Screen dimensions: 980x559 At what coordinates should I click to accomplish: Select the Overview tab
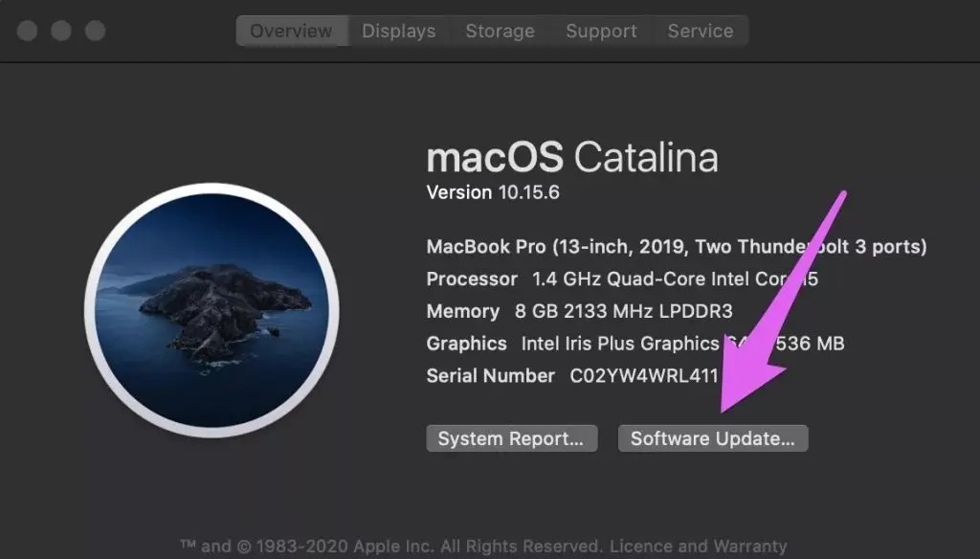click(x=291, y=31)
